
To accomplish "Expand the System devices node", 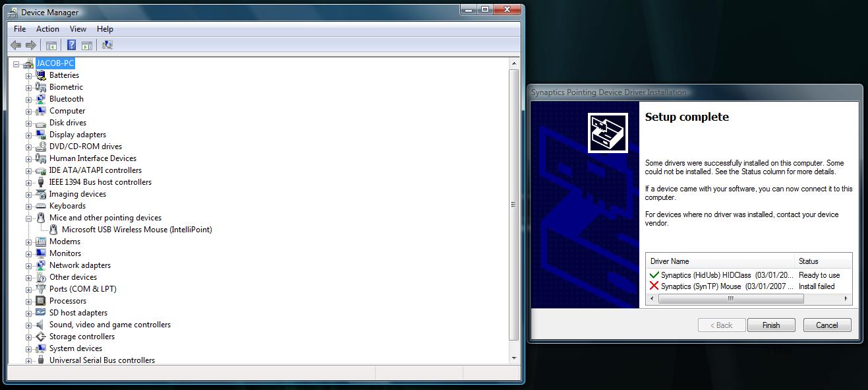I will coord(29,349).
